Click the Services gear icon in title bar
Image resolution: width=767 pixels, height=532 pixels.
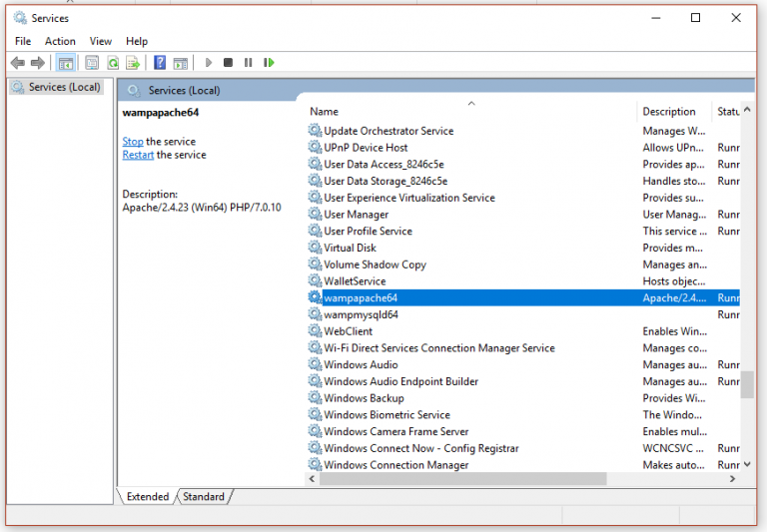[20, 18]
